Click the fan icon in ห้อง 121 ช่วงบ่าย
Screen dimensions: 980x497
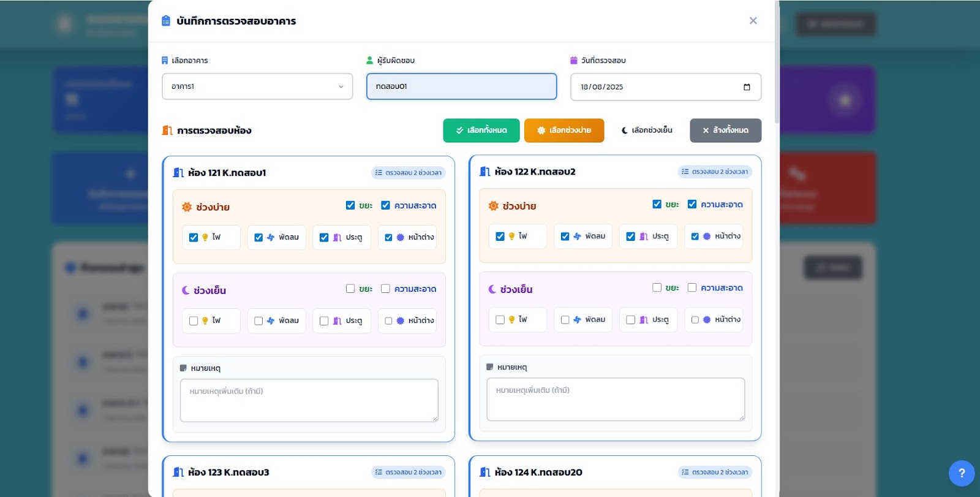coord(271,238)
